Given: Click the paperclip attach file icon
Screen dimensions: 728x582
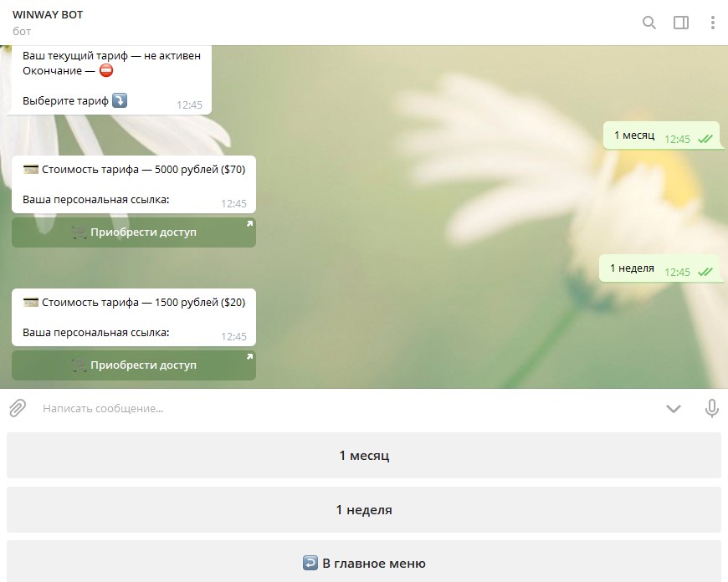Looking at the screenshot, I should coord(17,408).
